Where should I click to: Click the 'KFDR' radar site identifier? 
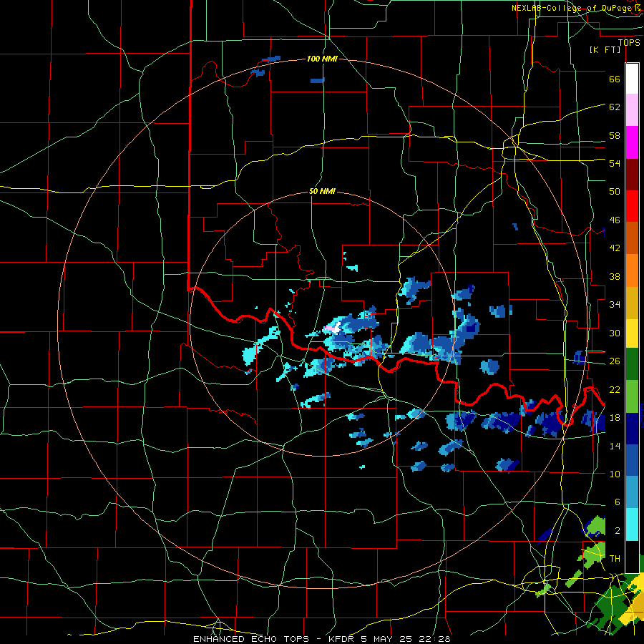(341, 639)
